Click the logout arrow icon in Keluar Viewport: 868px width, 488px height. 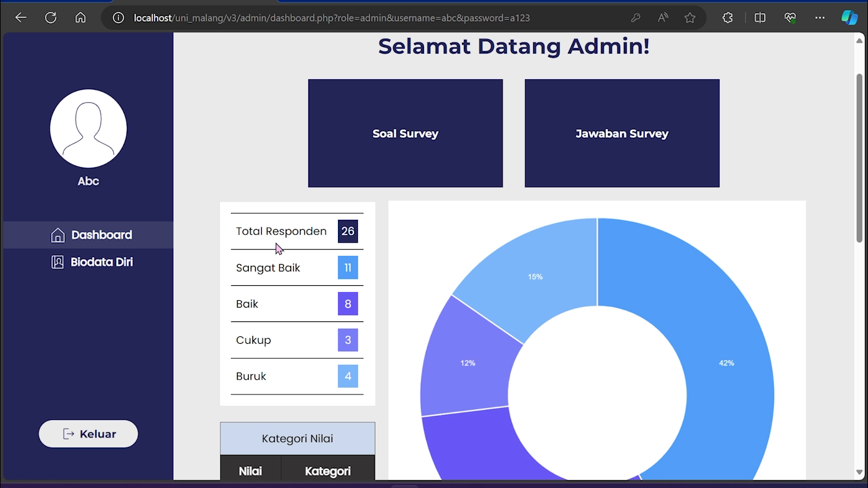point(69,434)
